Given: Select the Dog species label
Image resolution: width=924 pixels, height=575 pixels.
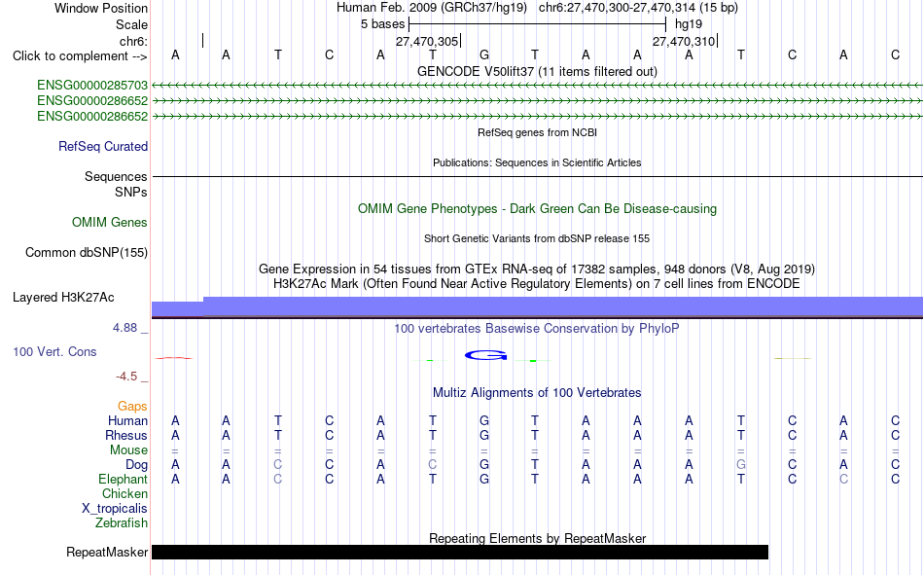Looking at the screenshot, I should click(x=137, y=465).
